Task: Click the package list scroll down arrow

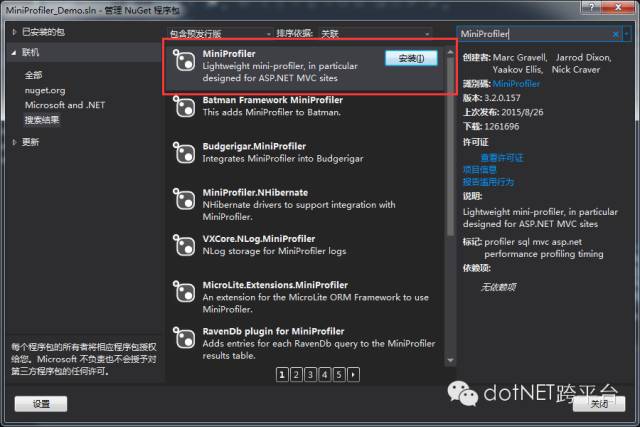Action: pos(450,360)
